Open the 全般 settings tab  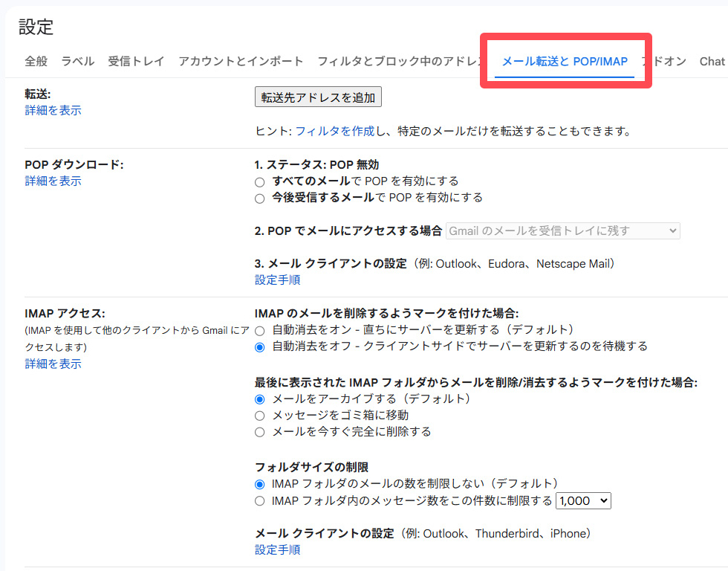point(36,61)
